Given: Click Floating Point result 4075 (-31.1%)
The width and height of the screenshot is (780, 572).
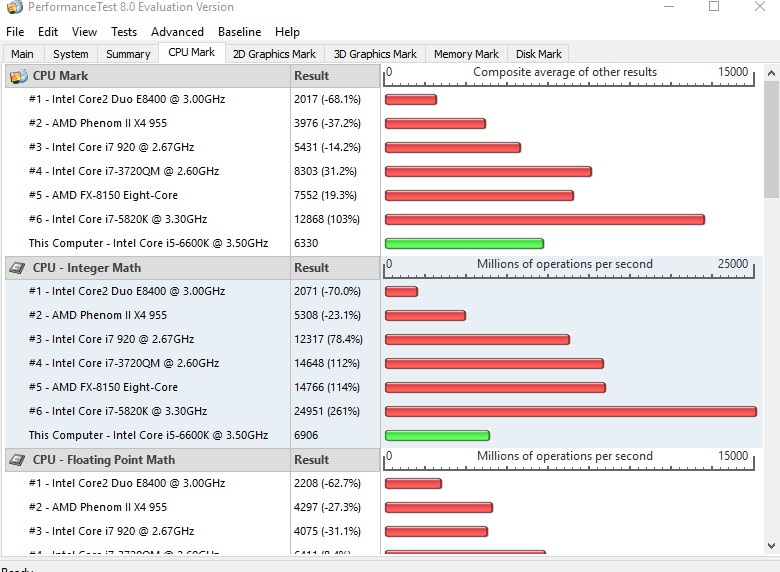Looking at the screenshot, I should [x=327, y=531].
